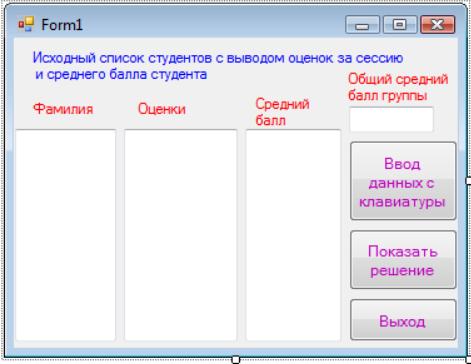471x364 pixels.
Task: Click the 'Фамилия' label
Action: (x=63, y=109)
